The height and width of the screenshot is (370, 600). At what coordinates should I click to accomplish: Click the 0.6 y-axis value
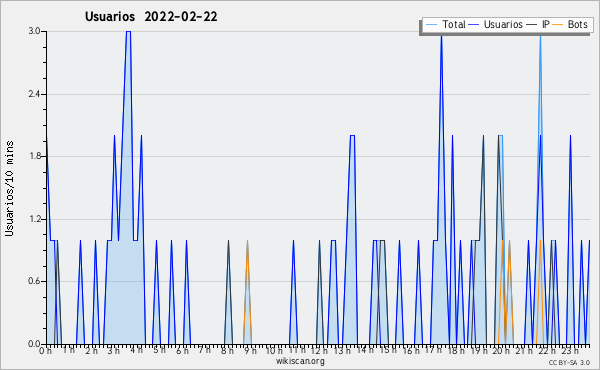(x=34, y=282)
